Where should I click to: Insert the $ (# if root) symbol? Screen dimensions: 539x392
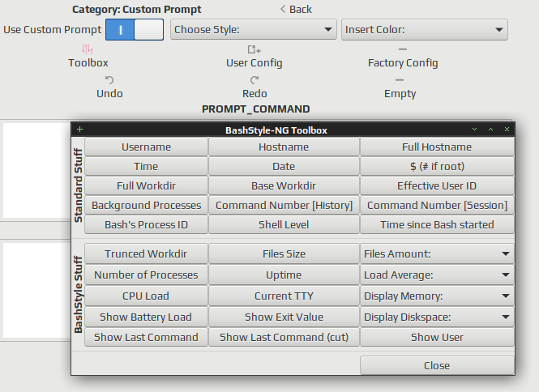tap(437, 166)
